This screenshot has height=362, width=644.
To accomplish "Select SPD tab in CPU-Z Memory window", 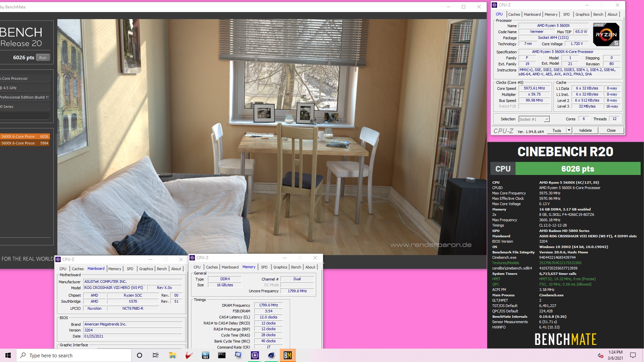I will (264, 267).
